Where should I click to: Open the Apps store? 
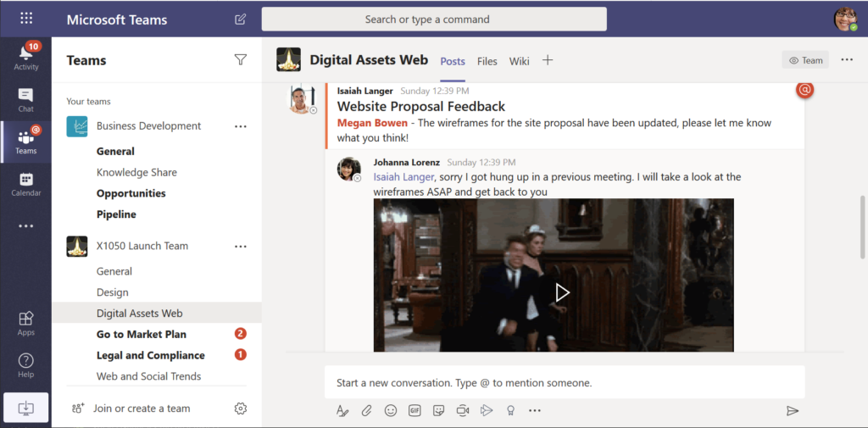[x=26, y=324]
